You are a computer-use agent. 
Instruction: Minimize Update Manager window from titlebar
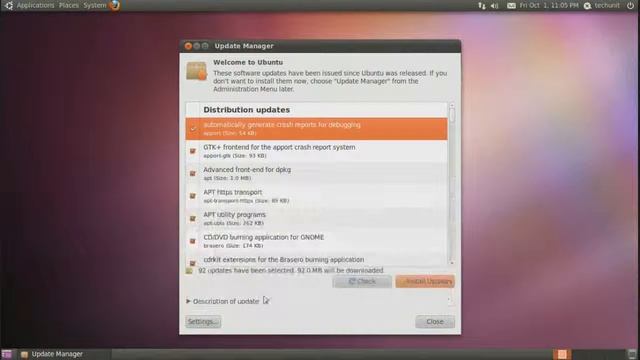point(197,46)
